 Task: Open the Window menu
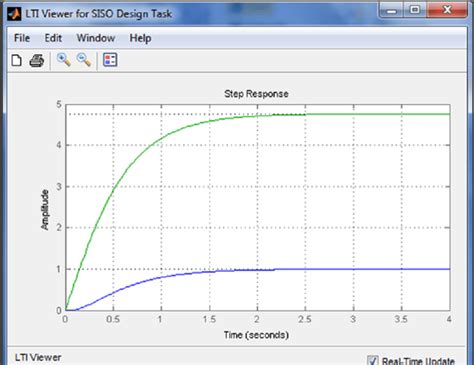click(x=96, y=38)
